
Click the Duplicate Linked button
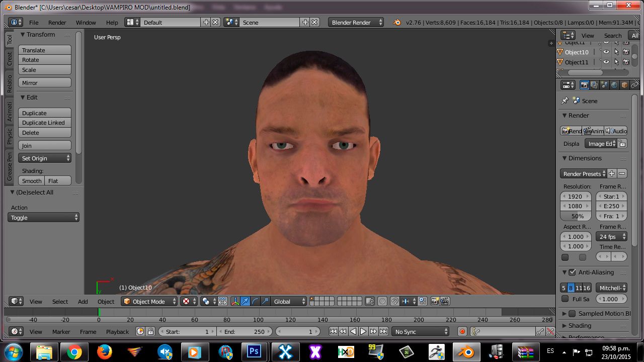coord(45,123)
